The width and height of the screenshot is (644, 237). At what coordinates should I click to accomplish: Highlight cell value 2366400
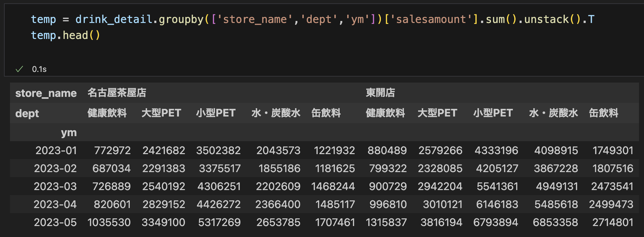coord(278,204)
